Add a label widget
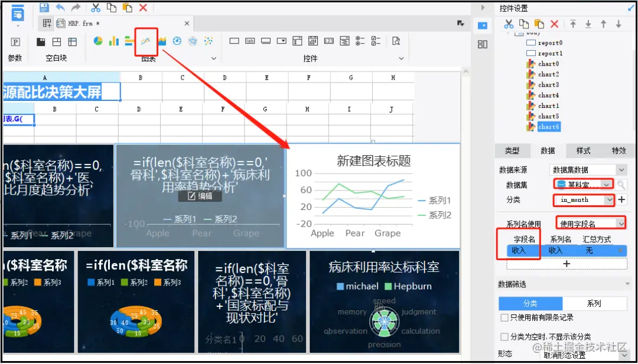Image resolution: width=638 pixels, height=364 pixels. pos(250,41)
